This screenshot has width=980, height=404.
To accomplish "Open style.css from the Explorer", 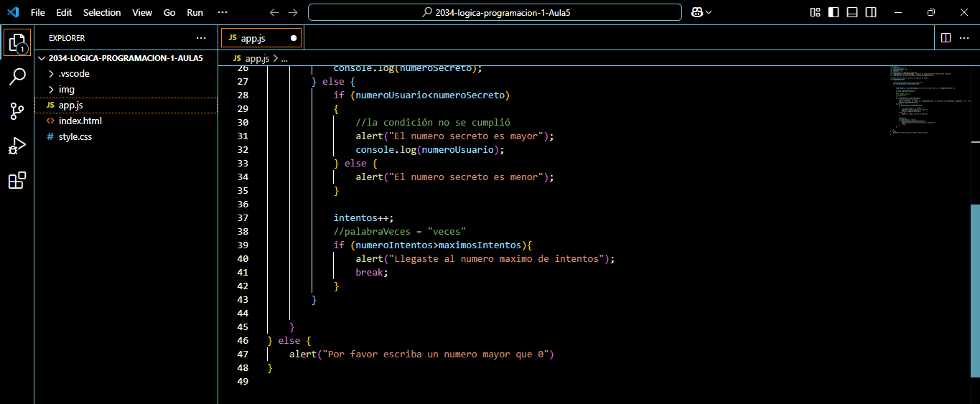I will [126, 137].
